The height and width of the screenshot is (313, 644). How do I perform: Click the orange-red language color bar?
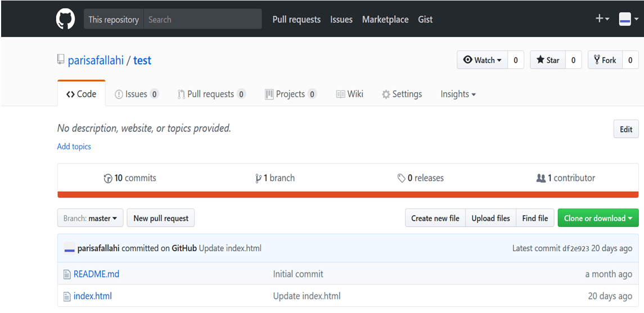[348, 195]
